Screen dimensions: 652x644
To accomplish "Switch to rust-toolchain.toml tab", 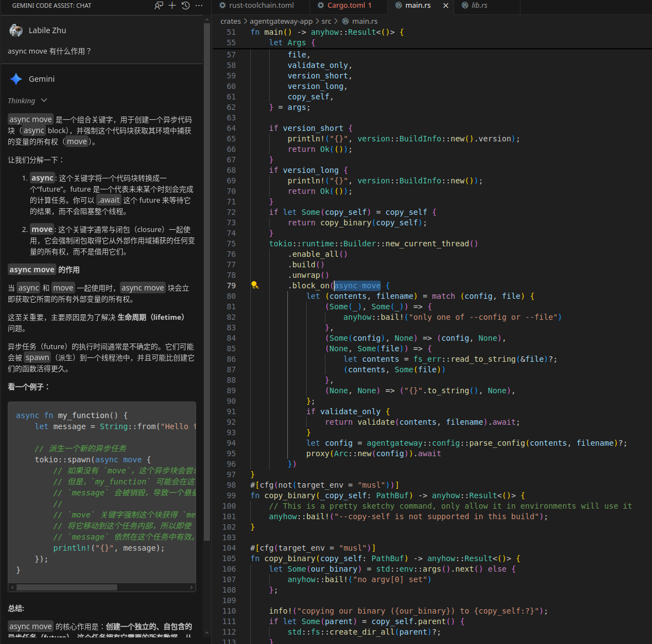I will 261,6.
